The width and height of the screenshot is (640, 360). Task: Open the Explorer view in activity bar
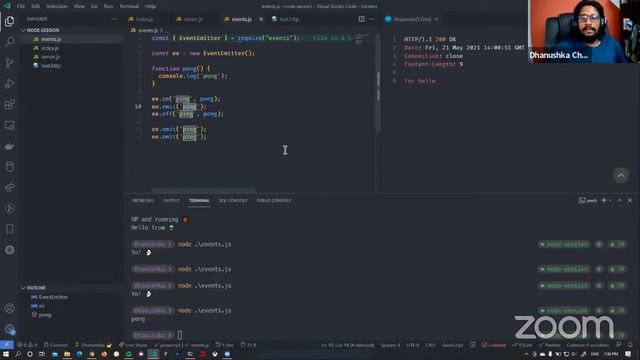click(x=9, y=21)
